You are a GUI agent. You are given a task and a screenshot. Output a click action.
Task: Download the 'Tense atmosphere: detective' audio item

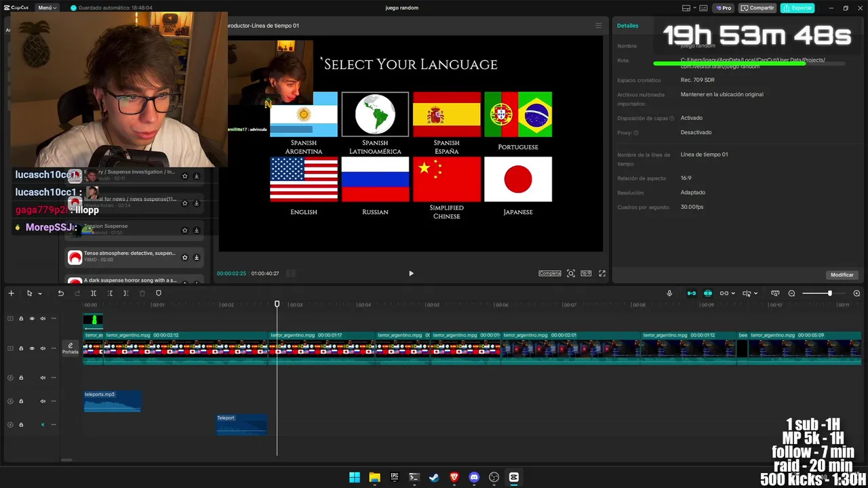(x=197, y=258)
